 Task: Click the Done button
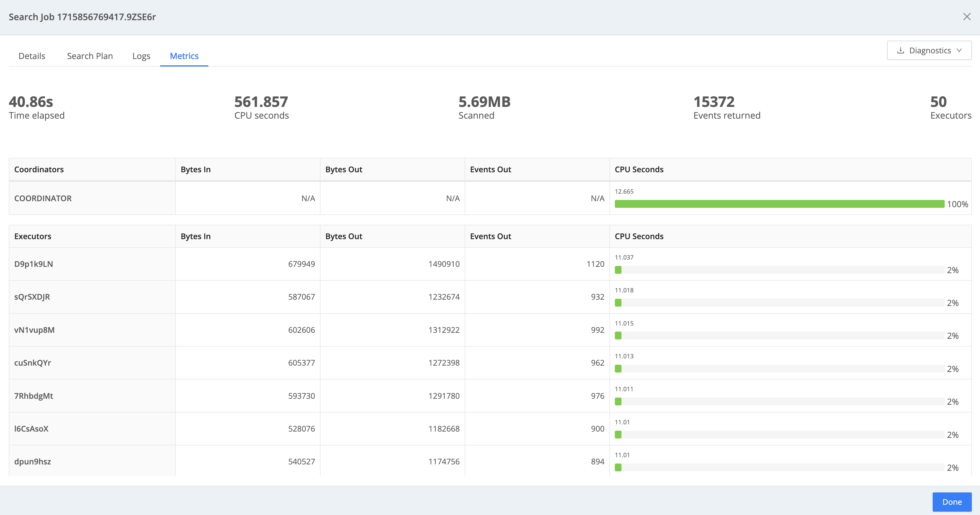click(x=952, y=501)
